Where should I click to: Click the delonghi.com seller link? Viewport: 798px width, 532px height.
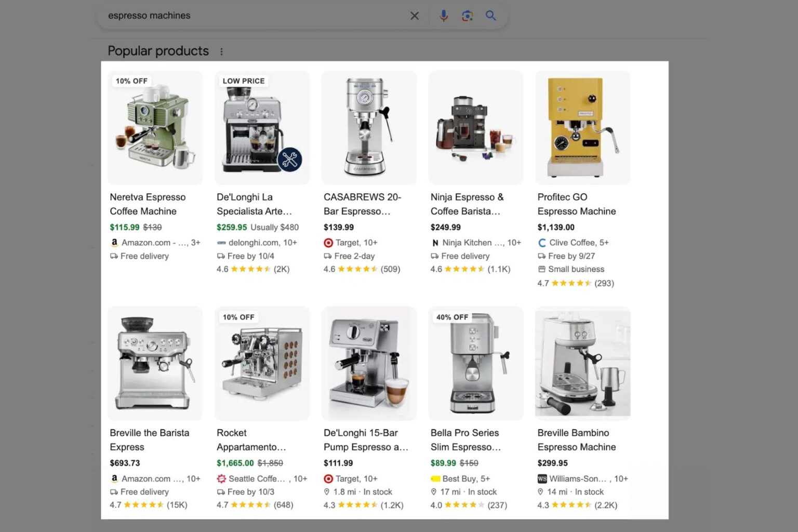262,242
